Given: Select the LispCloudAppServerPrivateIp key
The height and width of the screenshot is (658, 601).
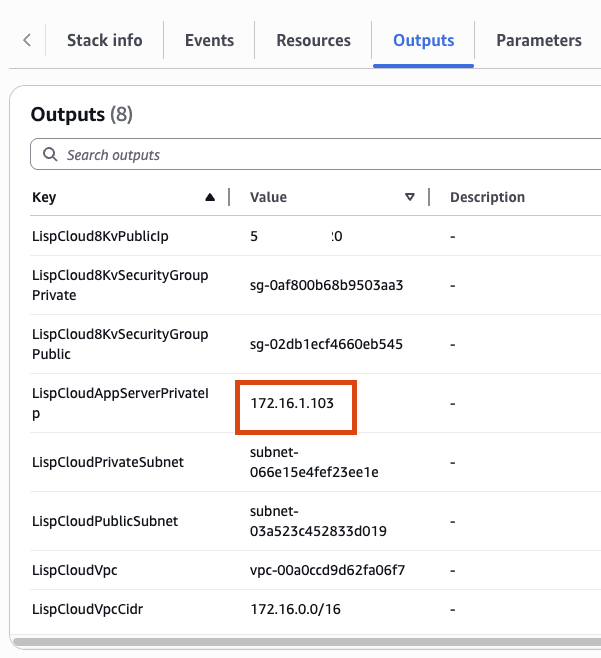Looking at the screenshot, I should pos(120,403).
